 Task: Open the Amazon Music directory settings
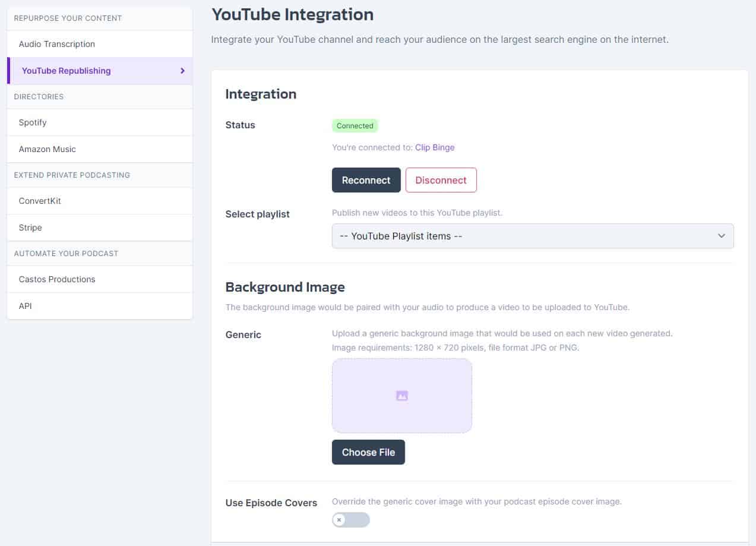click(100, 149)
